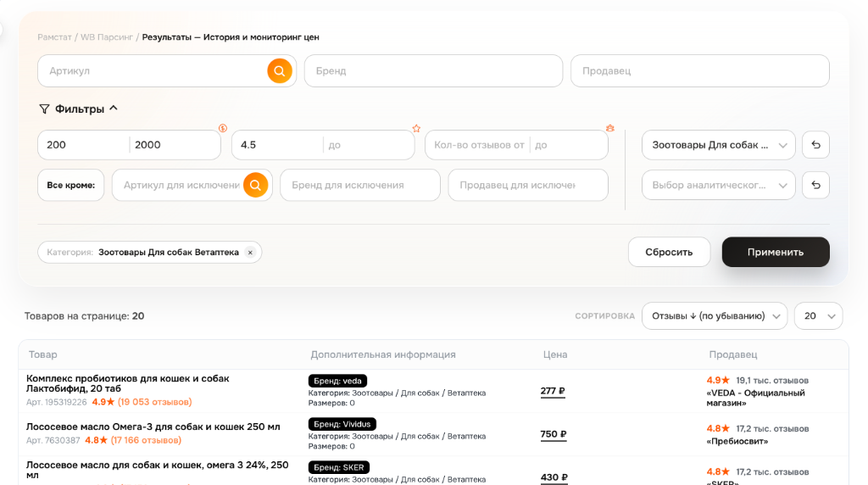
Task: Click article number Арт. 195319226
Action: [57, 402]
